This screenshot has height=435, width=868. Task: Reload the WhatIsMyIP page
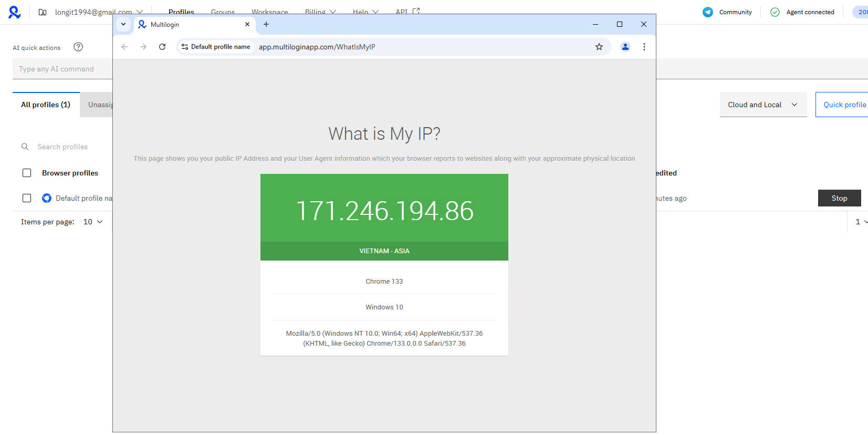[162, 47]
